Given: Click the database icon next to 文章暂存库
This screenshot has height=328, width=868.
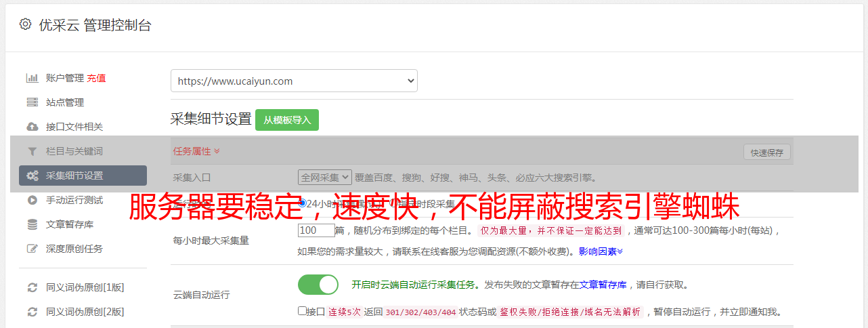Looking at the screenshot, I should point(32,224).
